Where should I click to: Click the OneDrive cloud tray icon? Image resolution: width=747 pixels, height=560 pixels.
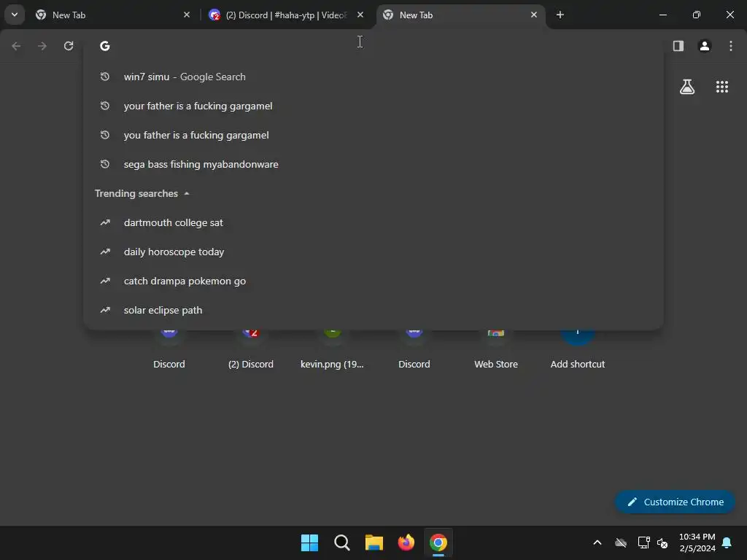(x=620, y=542)
